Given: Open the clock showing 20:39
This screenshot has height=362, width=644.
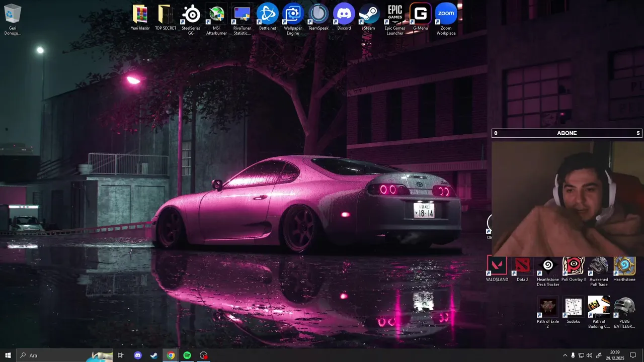Looking at the screenshot, I should coord(615,355).
